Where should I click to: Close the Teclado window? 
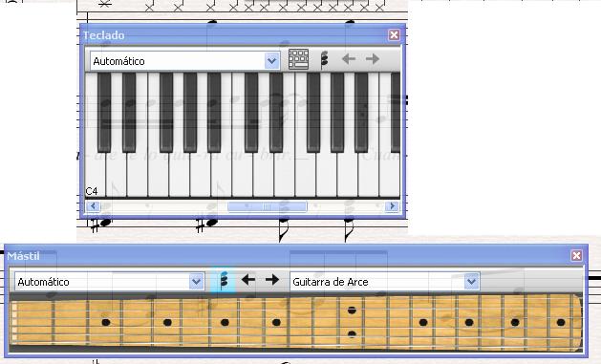coord(394,34)
